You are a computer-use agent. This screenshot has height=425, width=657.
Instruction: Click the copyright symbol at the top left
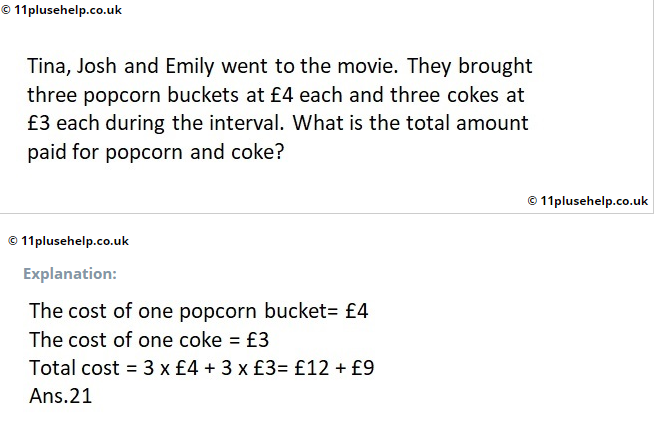click(x=6, y=10)
